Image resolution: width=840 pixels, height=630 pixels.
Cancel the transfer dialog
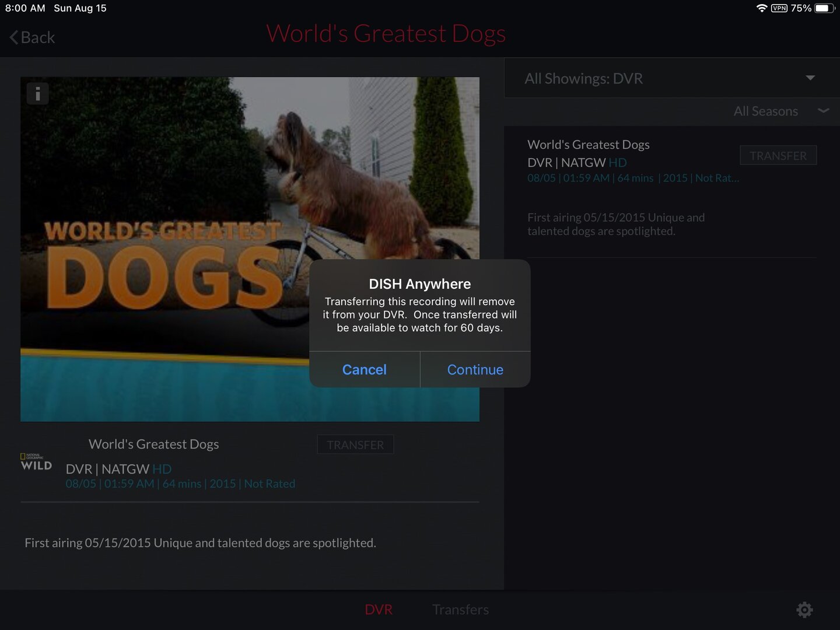pos(365,370)
